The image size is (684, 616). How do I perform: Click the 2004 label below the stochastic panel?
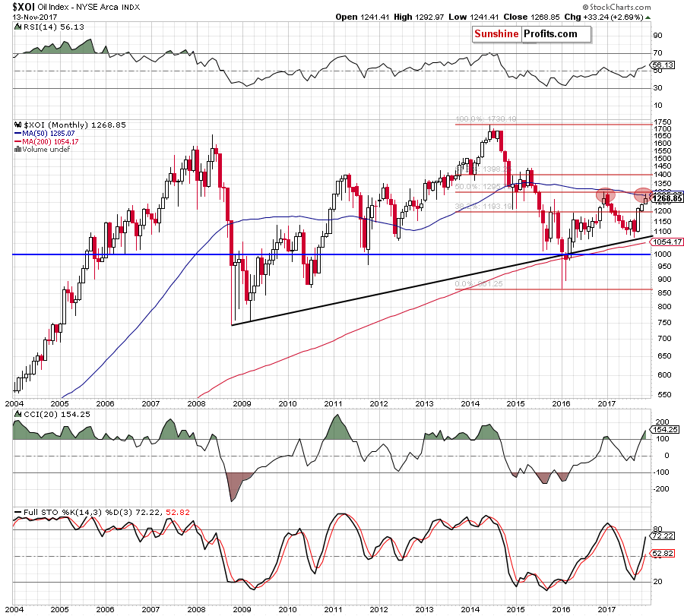click(14, 609)
